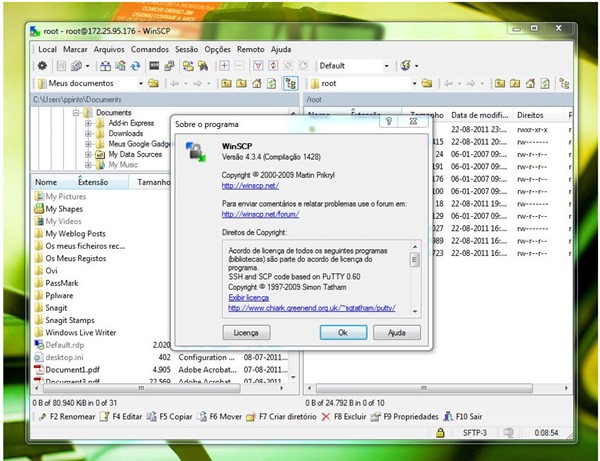The image size is (600, 461).
Task: Open preferences gear icon in toolbar
Action: pyautogui.click(x=42, y=66)
